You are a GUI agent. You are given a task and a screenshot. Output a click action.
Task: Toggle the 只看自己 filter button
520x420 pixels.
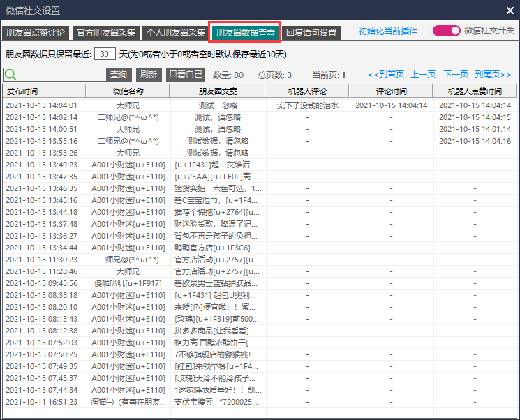pos(186,75)
